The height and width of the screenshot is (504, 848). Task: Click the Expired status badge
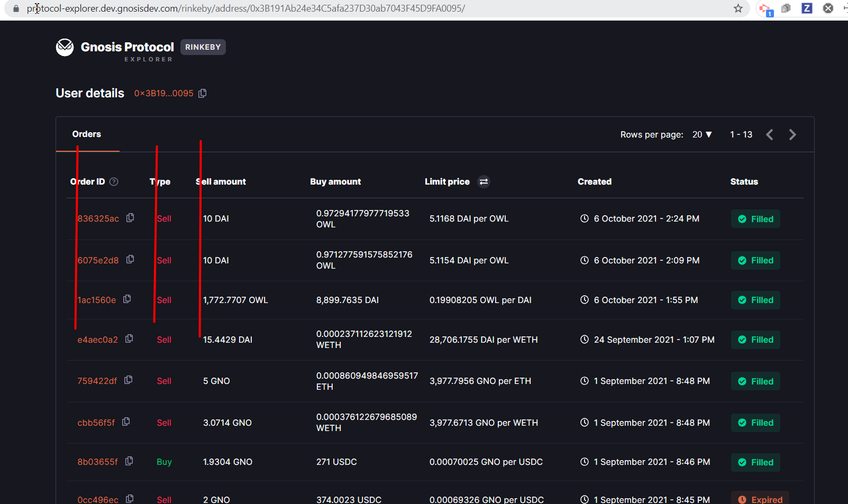click(760, 498)
